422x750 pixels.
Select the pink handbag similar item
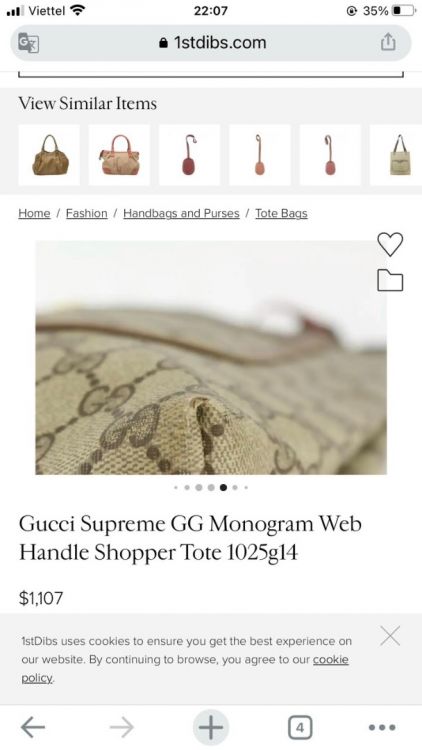point(119,155)
